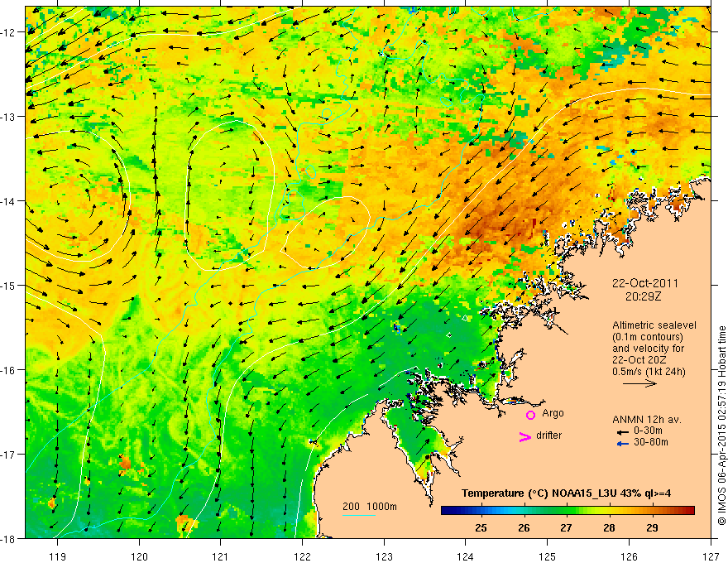The image size is (728, 563).
Task: Click longitude axis label 121
Action: coord(221,556)
